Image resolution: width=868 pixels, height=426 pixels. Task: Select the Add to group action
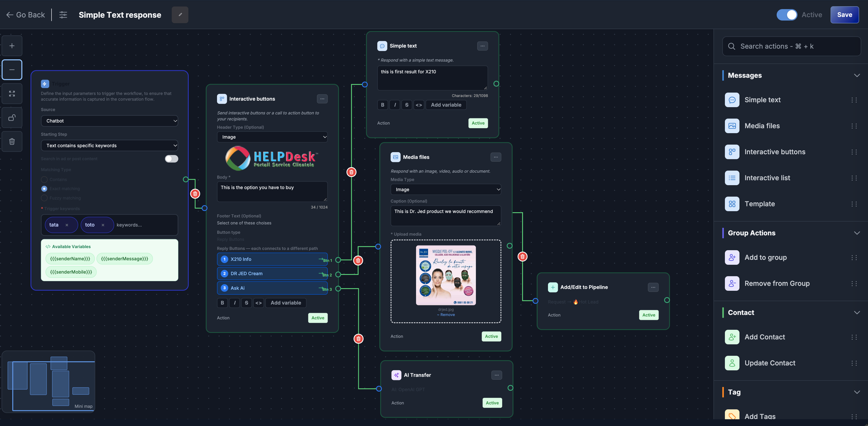coord(791,258)
